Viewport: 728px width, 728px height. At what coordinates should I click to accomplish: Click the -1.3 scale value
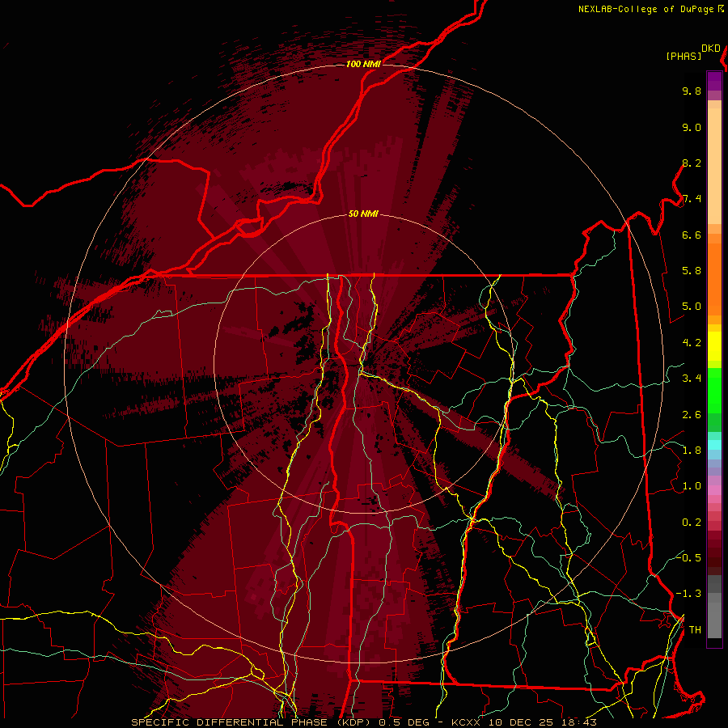(x=688, y=594)
